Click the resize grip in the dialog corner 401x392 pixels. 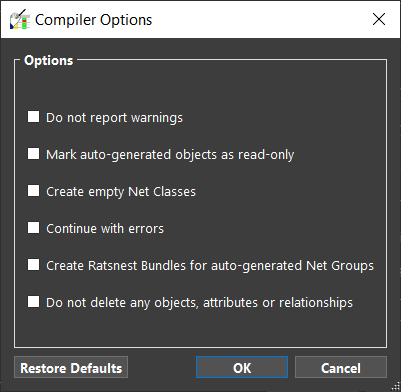pos(396,387)
